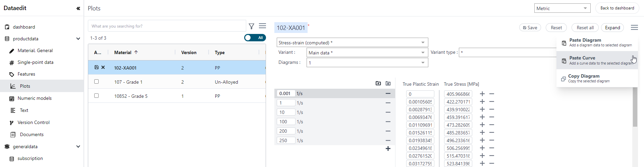Add a row after the 405.96 stress value
This screenshot has height=167, width=644.
[482, 94]
